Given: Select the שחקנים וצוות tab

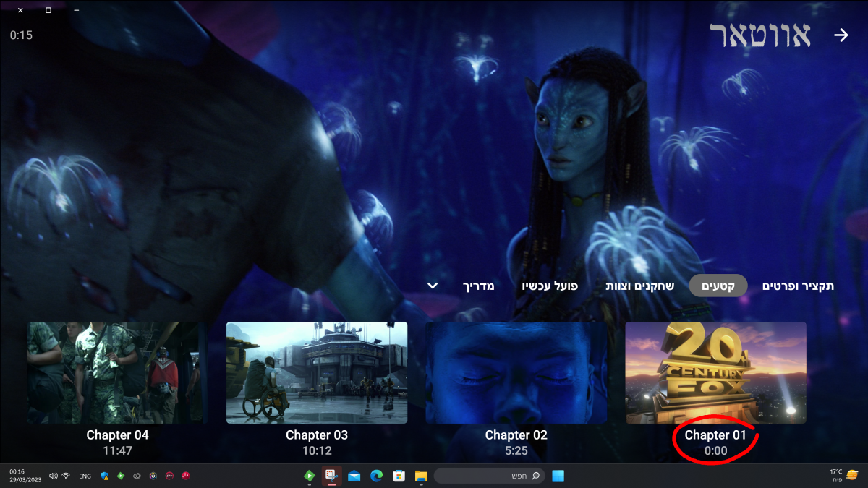Looking at the screenshot, I should click(639, 286).
